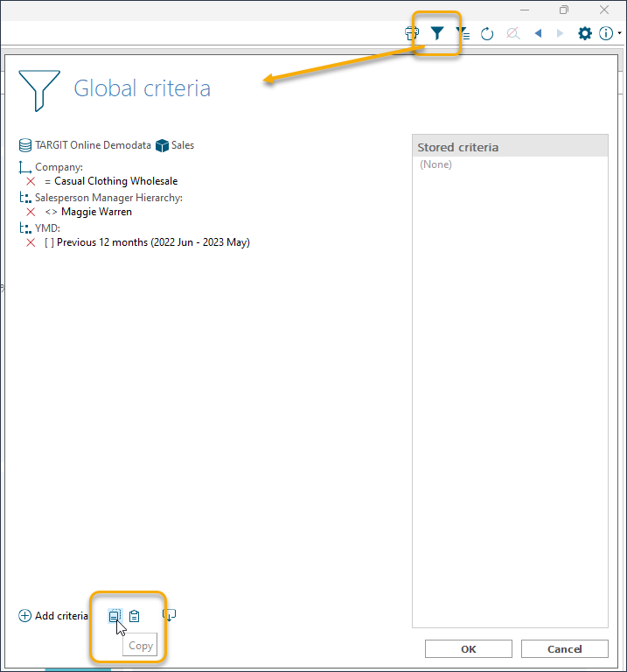Image resolution: width=627 pixels, height=672 pixels.
Task: Click the plus icon beside Add criteria
Action: point(24,616)
